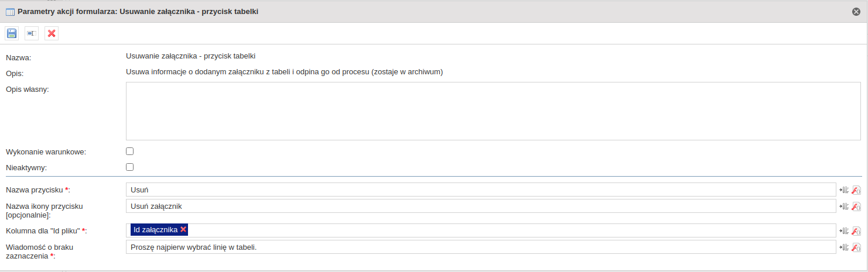
Task: Open function editor for Nazwa ikony przycisku
Action: [x=856, y=206]
